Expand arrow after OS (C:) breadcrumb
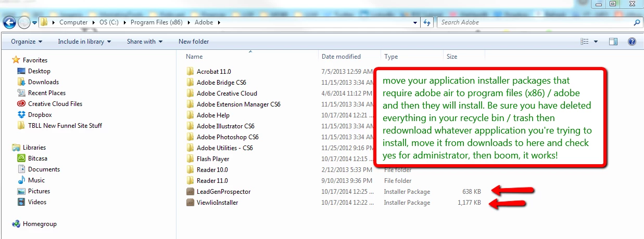 coord(126,22)
